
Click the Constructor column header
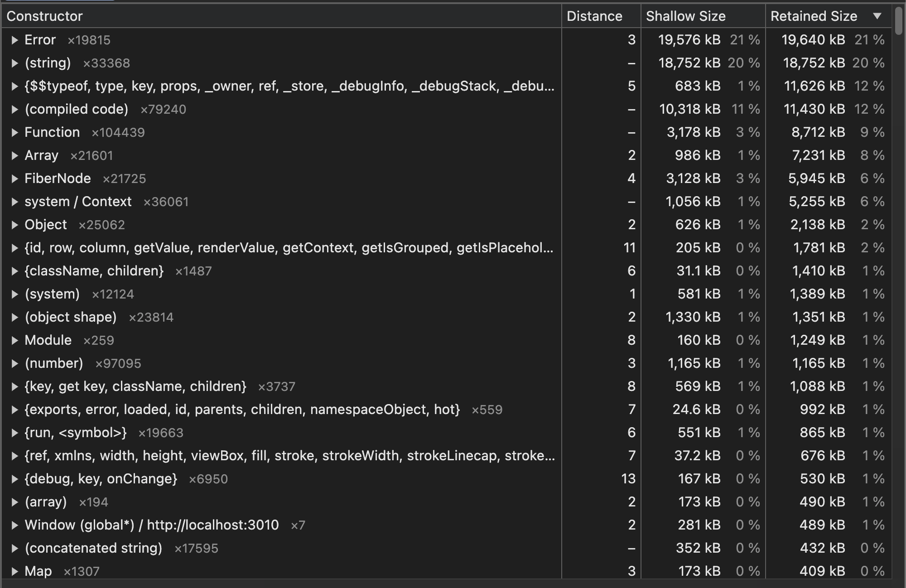44,16
